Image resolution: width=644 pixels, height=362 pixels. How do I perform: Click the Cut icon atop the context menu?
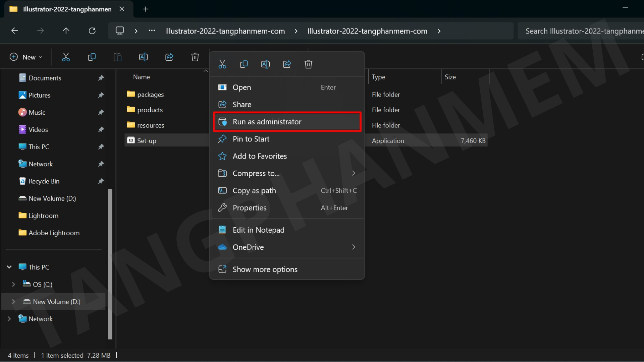tap(222, 64)
